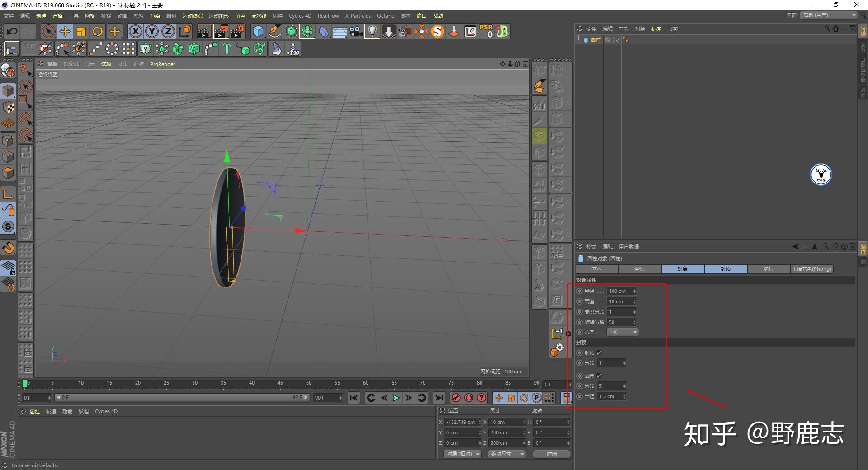Screen dimensions: 868x470
Task: Switch to the 切片 tab
Action: [x=768, y=269]
